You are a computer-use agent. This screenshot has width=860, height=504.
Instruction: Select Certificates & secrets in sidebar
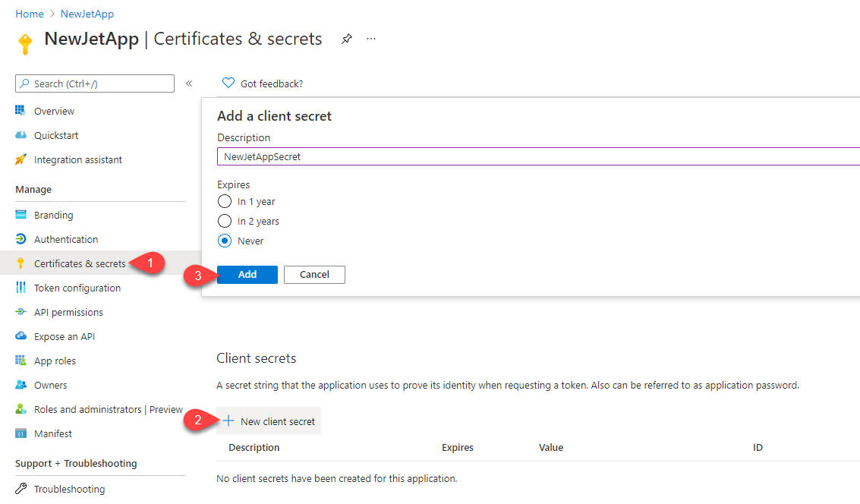(80, 264)
